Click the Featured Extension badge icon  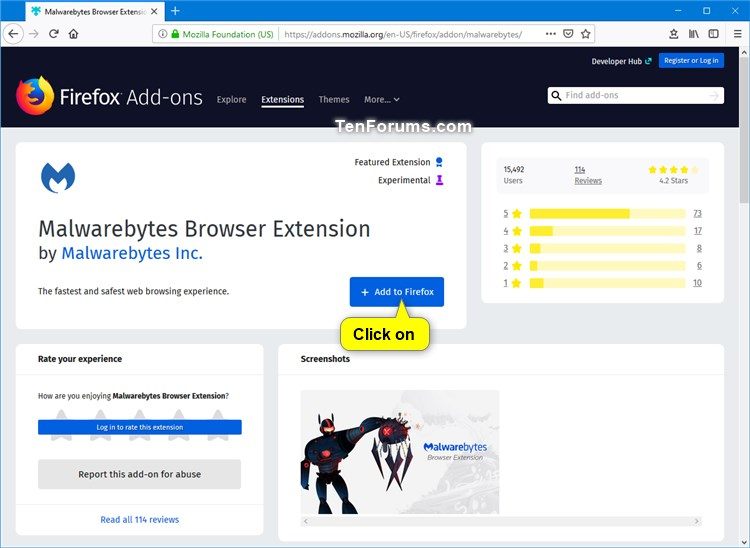pyautogui.click(x=439, y=162)
